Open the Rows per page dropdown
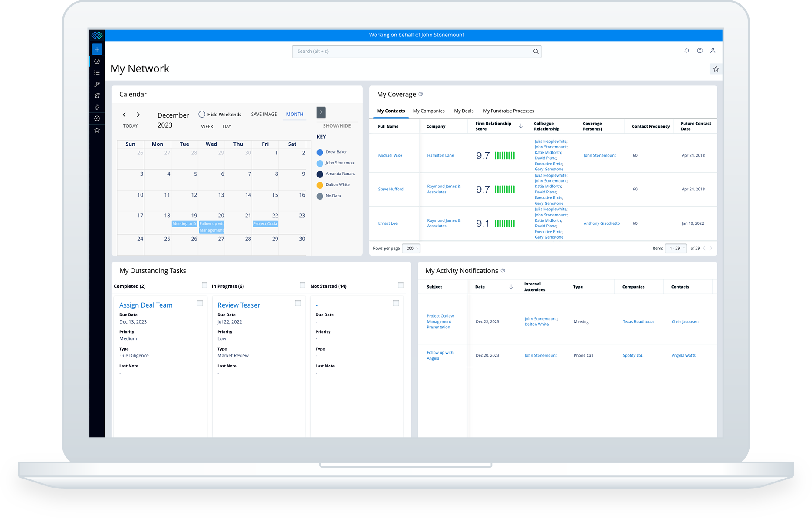 (411, 249)
